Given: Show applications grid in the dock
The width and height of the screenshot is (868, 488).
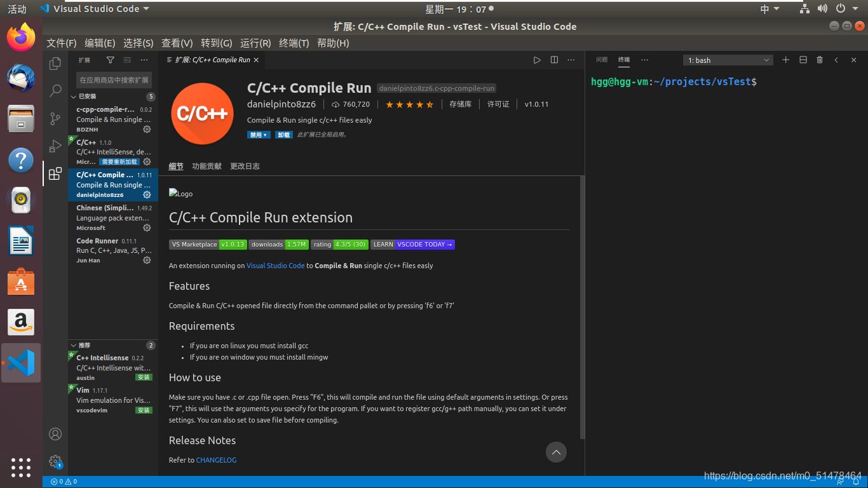Looking at the screenshot, I should pos(21,467).
